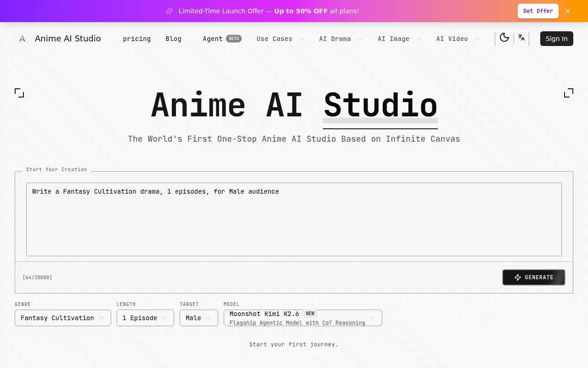This screenshot has width=588, height=368.
Task: Click the 'Up to 50% OFF' banner text
Action: [x=301, y=11]
